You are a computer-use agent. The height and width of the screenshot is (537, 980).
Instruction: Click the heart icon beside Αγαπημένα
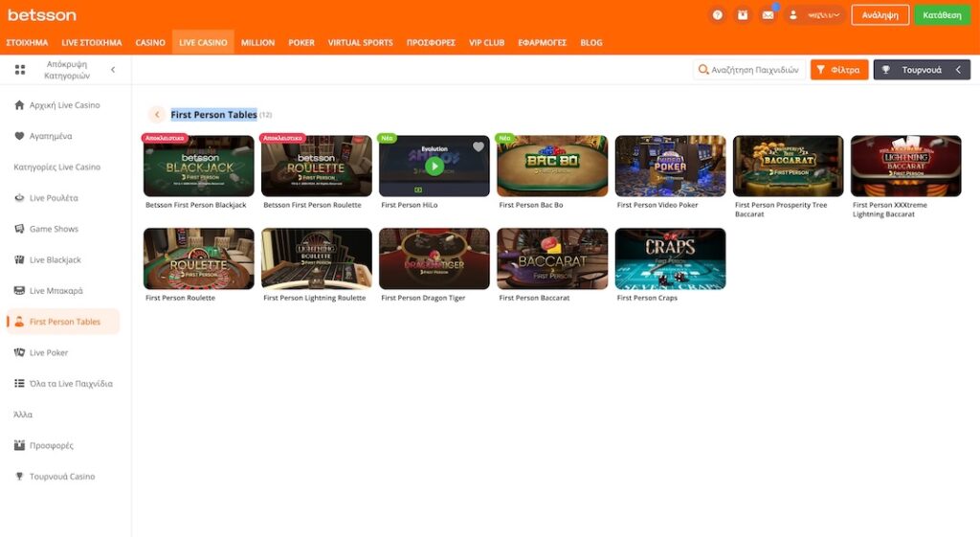pos(20,136)
